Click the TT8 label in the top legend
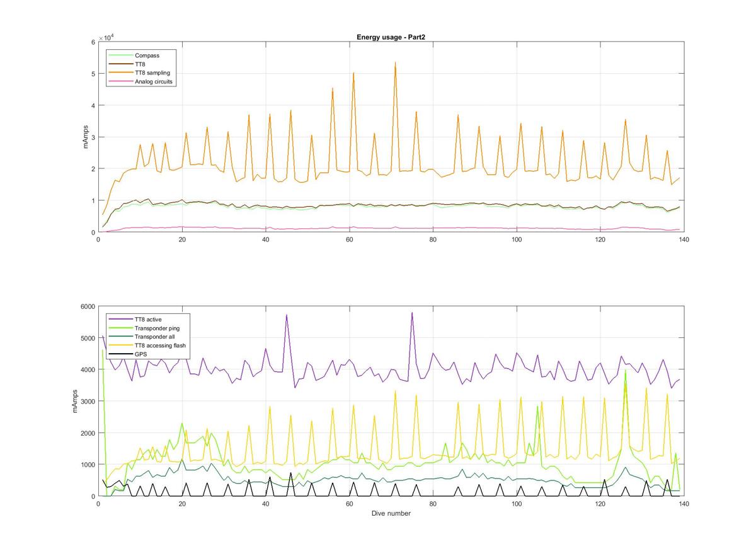 140,64
